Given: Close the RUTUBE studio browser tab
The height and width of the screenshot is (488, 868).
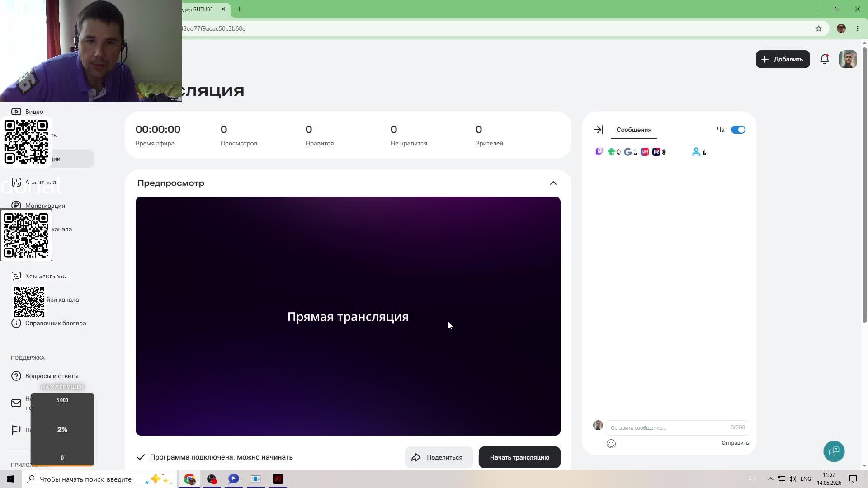Looking at the screenshot, I should click(x=223, y=9).
